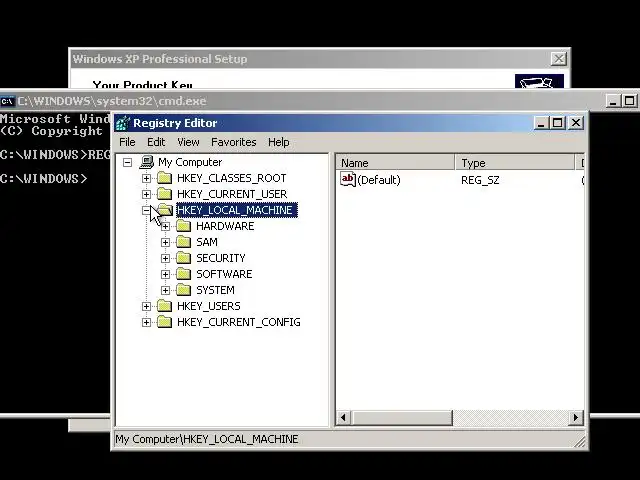Select the My Computer tree label
This screenshot has width=640, height=480.
[x=190, y=162]
